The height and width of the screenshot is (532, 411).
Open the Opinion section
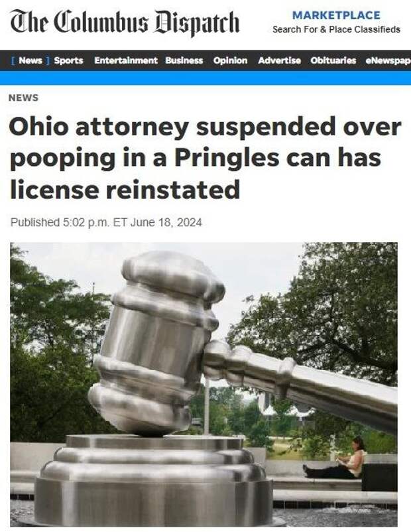(230, 60)
